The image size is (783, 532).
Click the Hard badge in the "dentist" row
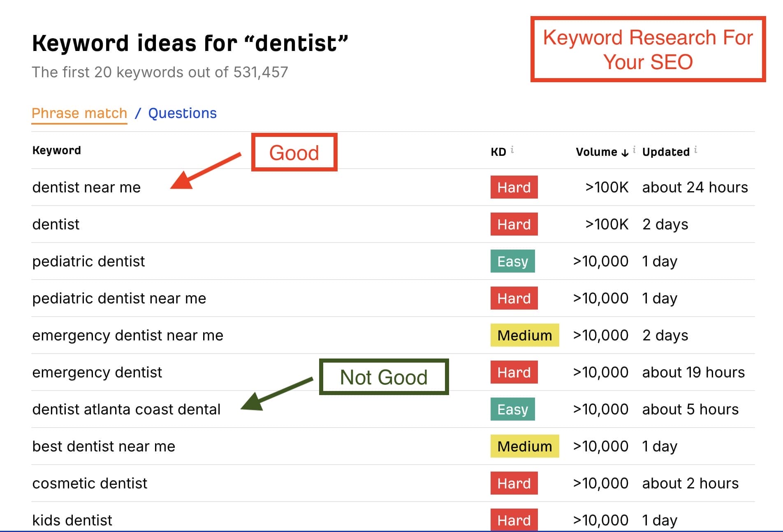tap(514, 224)
